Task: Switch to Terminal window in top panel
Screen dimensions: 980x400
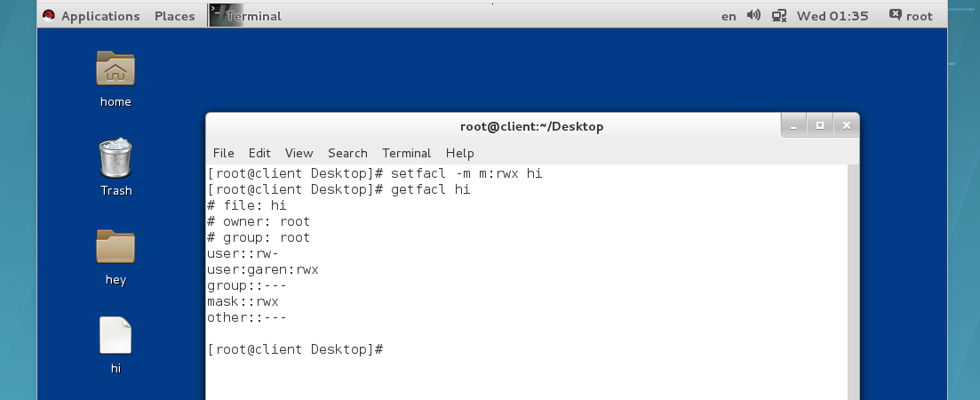Action: click(x=245, y=16)
